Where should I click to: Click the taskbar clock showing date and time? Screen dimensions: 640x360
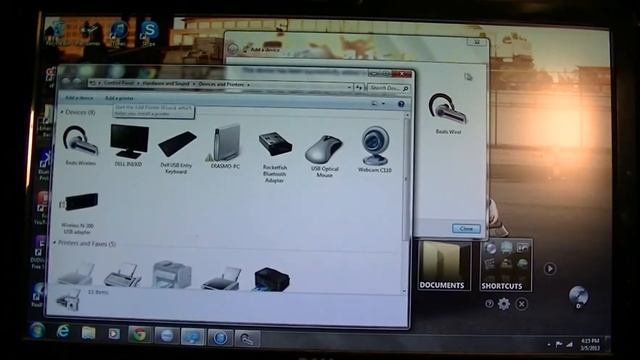pos(590,344)
